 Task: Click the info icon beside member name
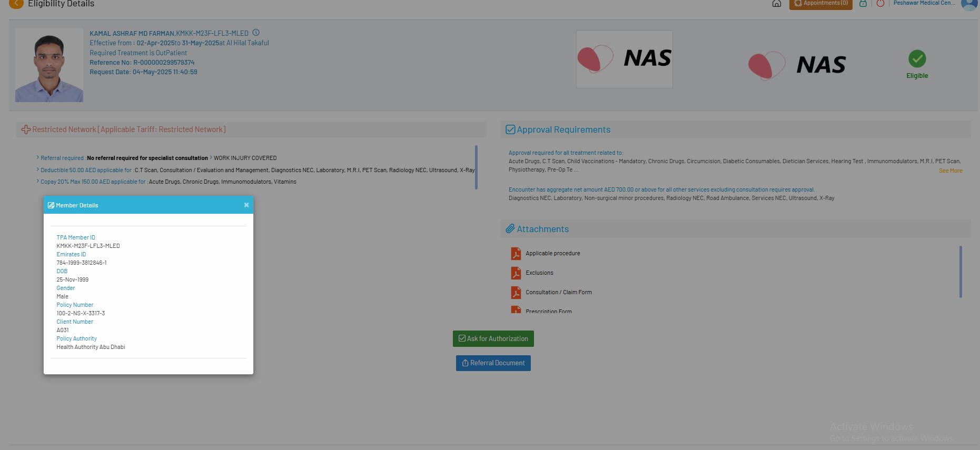pyautogui.click(x=256, y=33)
